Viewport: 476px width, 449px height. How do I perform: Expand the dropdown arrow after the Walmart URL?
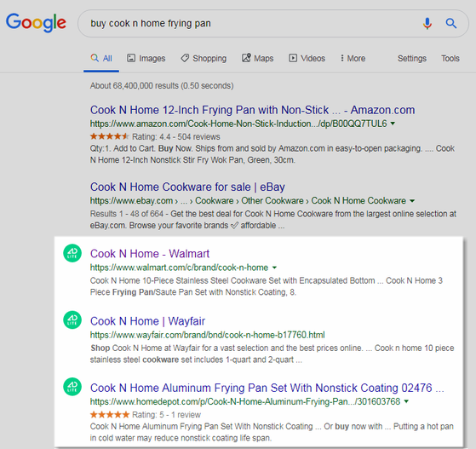(274, 268)
